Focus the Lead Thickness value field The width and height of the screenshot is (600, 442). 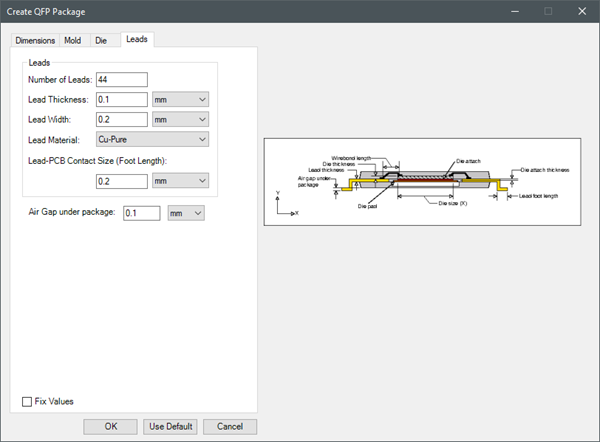[x=122, y=100]
